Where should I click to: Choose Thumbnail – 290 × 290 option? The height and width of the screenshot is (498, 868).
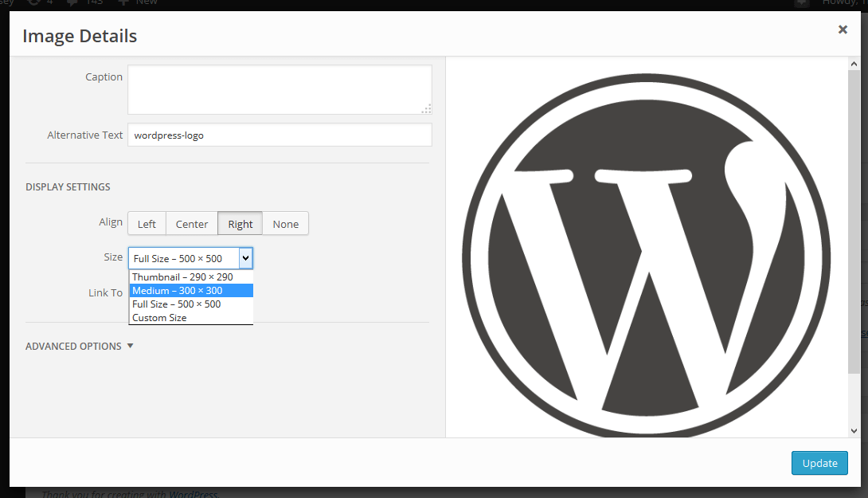click(x=191, y=277)
